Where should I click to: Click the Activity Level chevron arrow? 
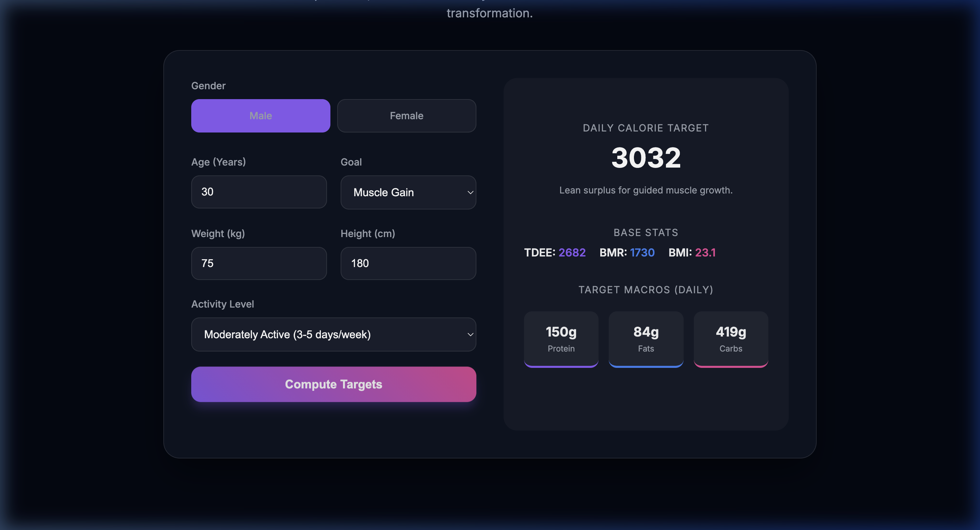click(470, 335)
